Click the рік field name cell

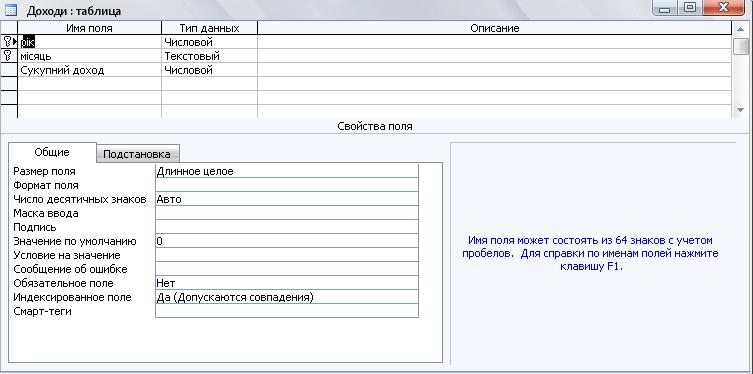90,42
